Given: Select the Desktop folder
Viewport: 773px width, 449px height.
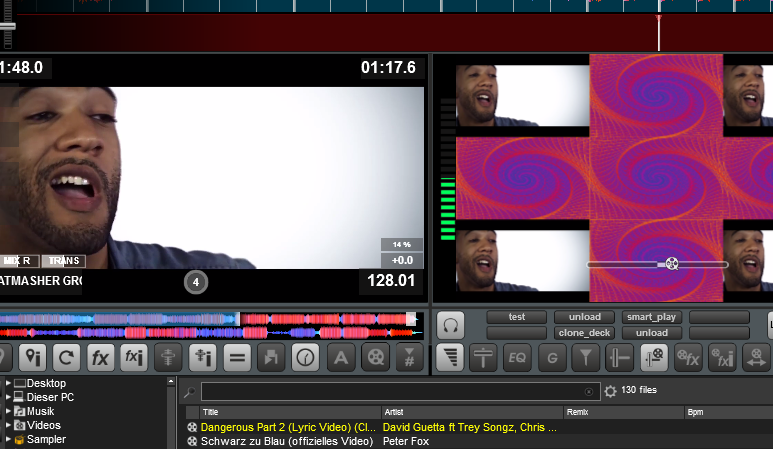Looking at the screenshot, I should [40, 383].
